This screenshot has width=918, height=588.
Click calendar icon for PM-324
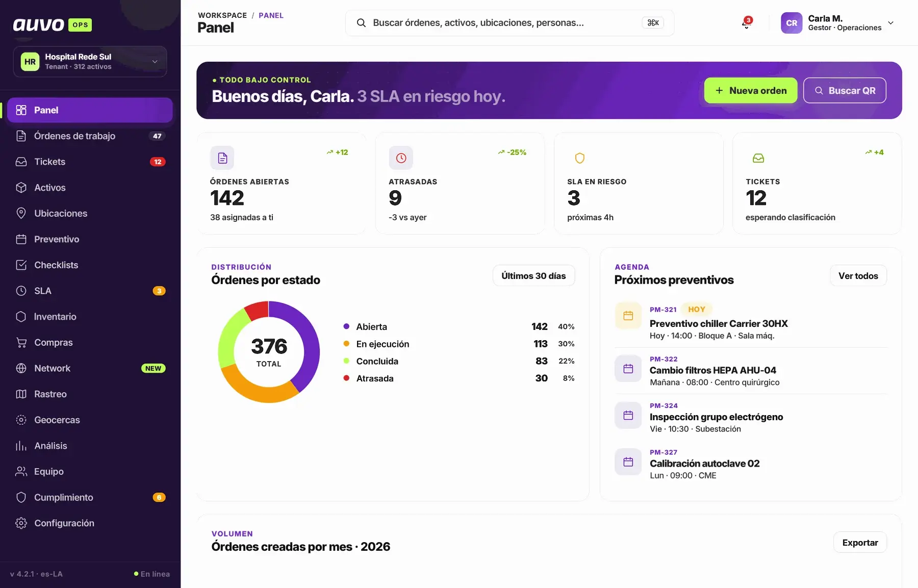point(628,415)
